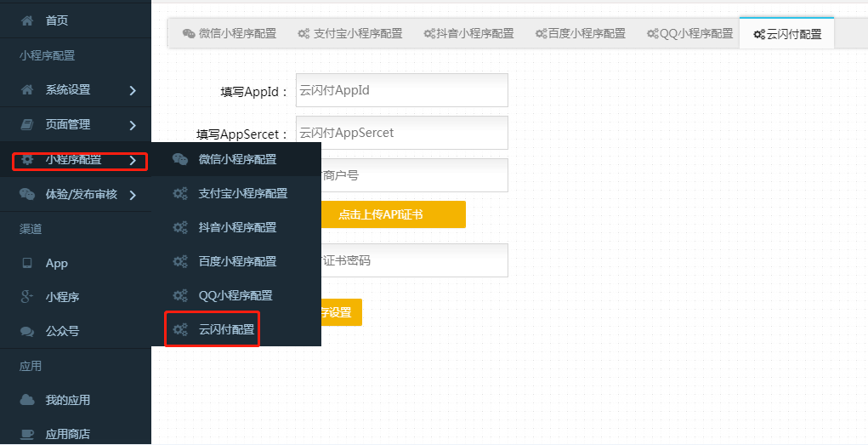868x445 pixels.
Task: Open 公众号 channel in sidebar
Action: (x=76, y=331)
